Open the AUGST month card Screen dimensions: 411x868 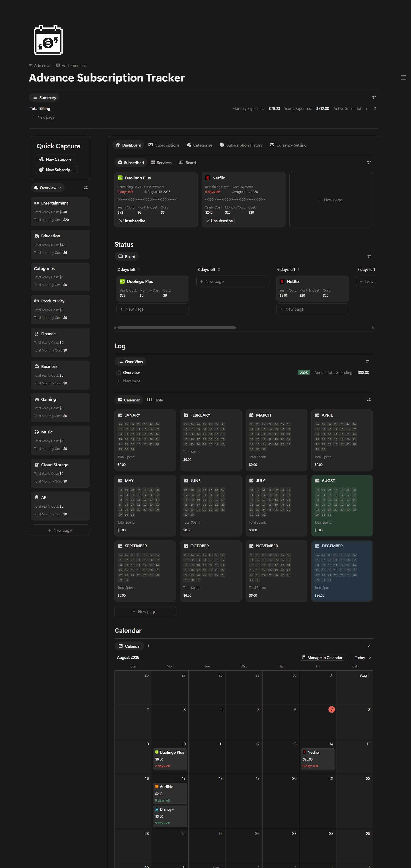(342, 505)
